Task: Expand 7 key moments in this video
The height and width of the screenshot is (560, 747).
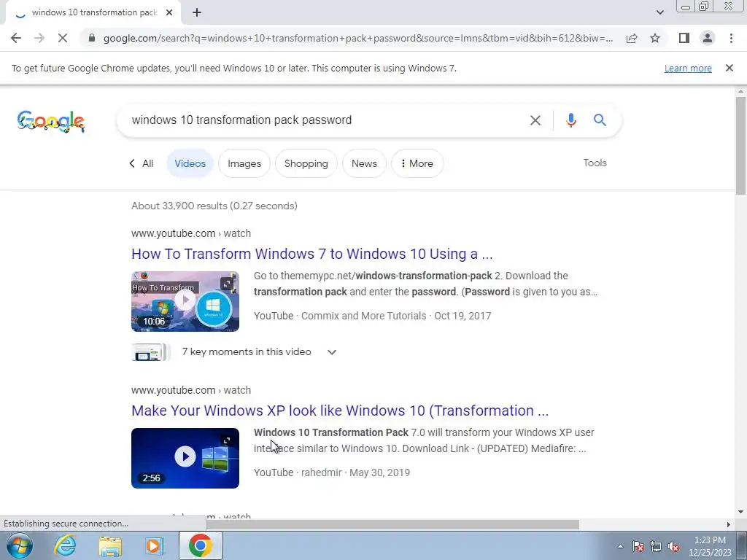Action: click(x=332, y=352)
